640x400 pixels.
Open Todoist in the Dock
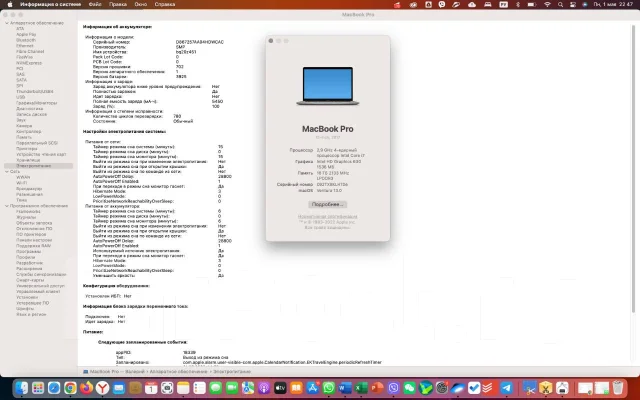tap(490, 387)
